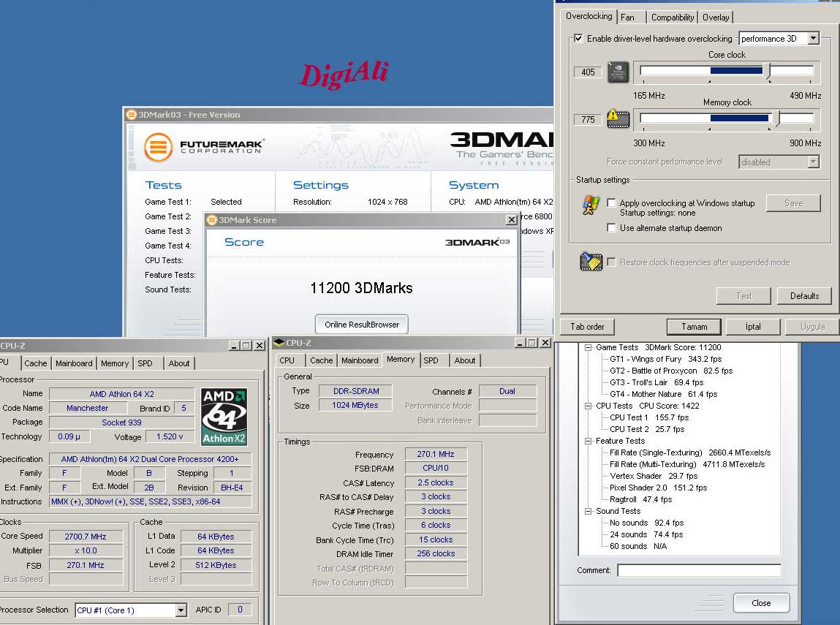
Task: Click the İptal button
Action: tap(753, 327)
